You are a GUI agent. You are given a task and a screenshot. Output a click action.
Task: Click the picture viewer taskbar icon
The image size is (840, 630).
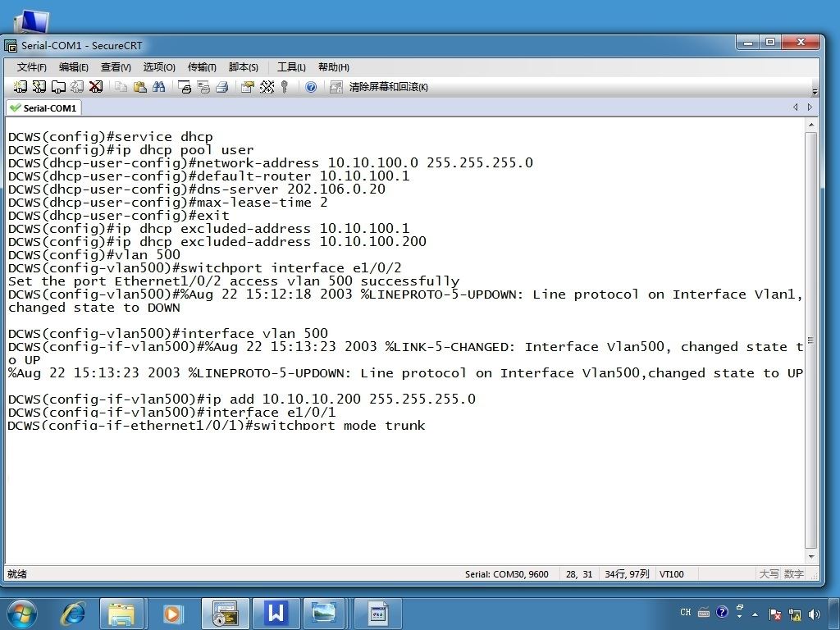click(x=324, y=614)
